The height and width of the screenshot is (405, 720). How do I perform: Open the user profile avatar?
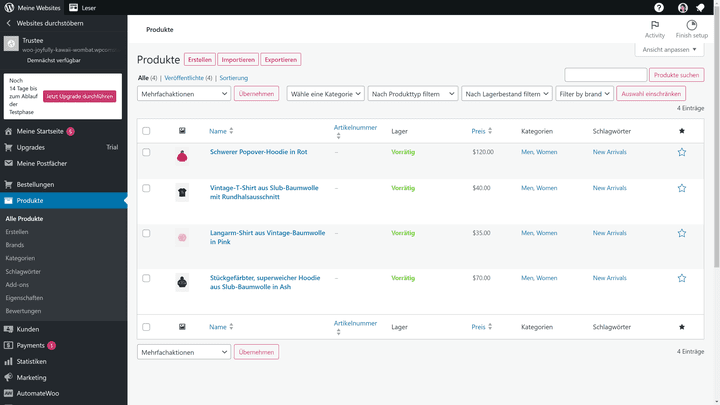coord(683,7)
